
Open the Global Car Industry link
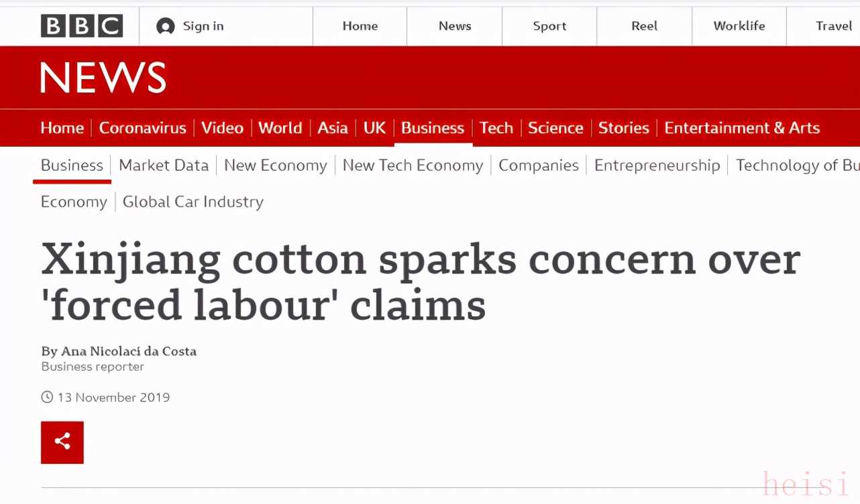point(193,202)
